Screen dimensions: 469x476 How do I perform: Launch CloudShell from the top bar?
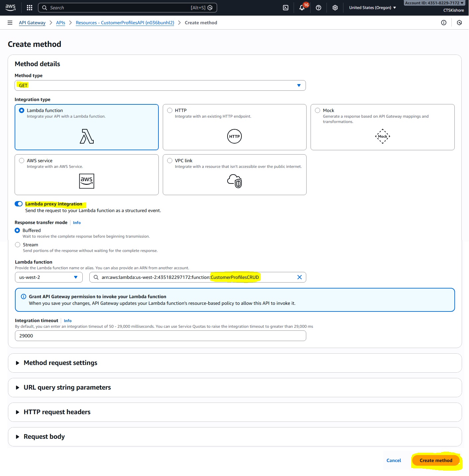coord(286,8)
